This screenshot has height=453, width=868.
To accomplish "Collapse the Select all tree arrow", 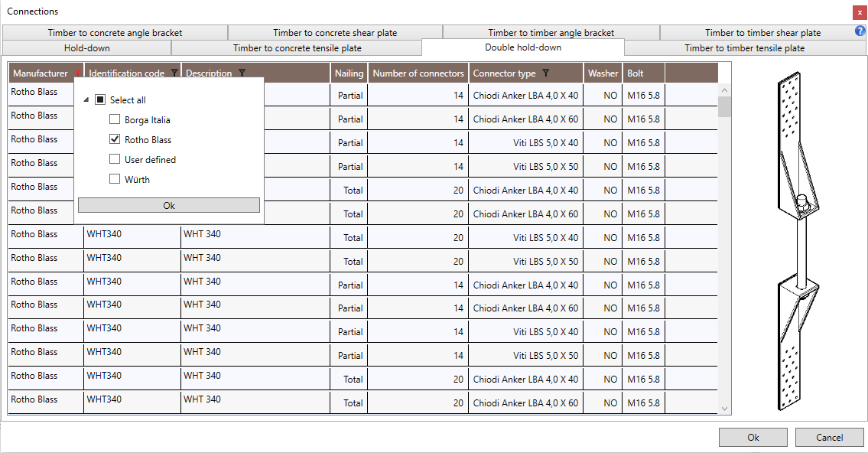I will [86, 100].
